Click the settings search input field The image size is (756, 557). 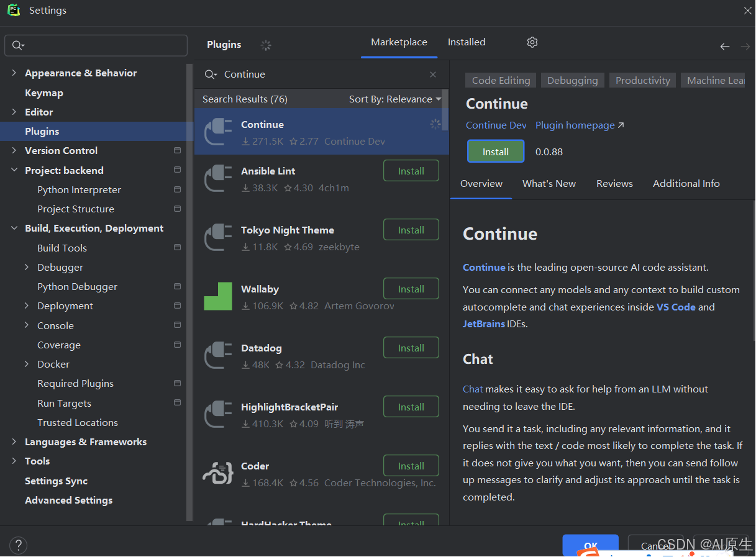pos(96,45)
